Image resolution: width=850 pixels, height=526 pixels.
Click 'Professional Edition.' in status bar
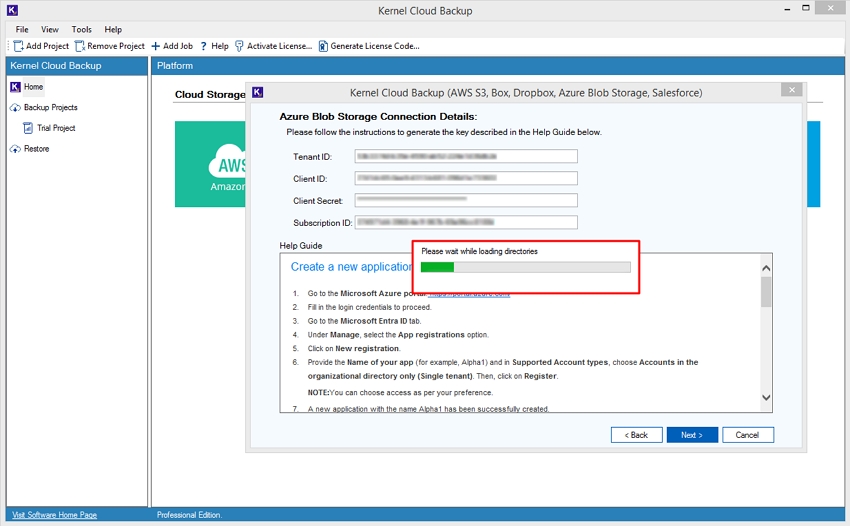[x=189, y=515]
